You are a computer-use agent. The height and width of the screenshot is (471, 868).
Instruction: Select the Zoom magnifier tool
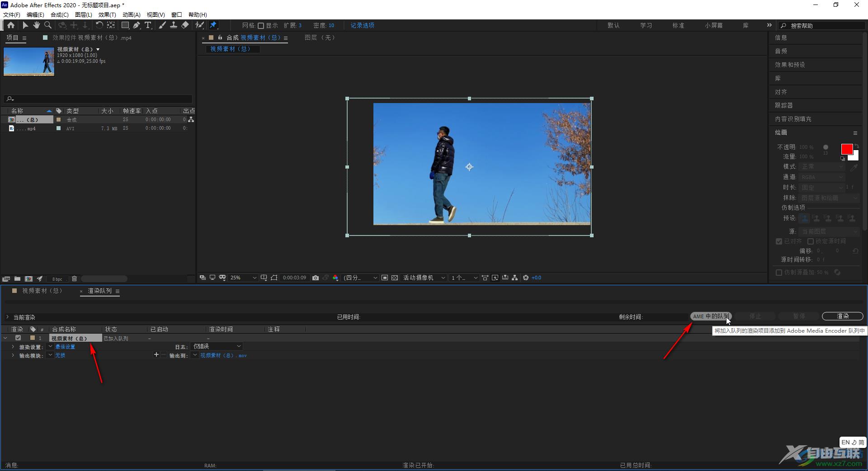pyautogui.click(x=47, y=25)
